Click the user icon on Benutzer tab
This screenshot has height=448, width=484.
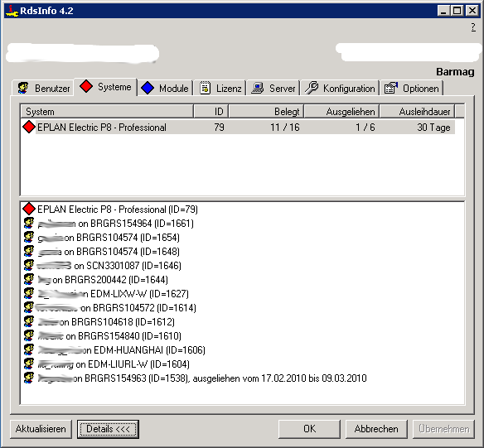23,88
